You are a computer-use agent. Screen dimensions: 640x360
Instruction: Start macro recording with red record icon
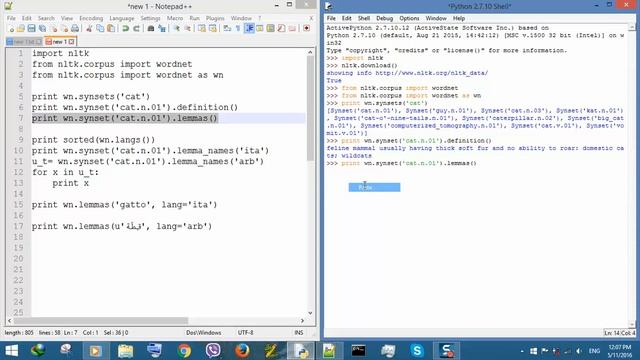(307, 28)
